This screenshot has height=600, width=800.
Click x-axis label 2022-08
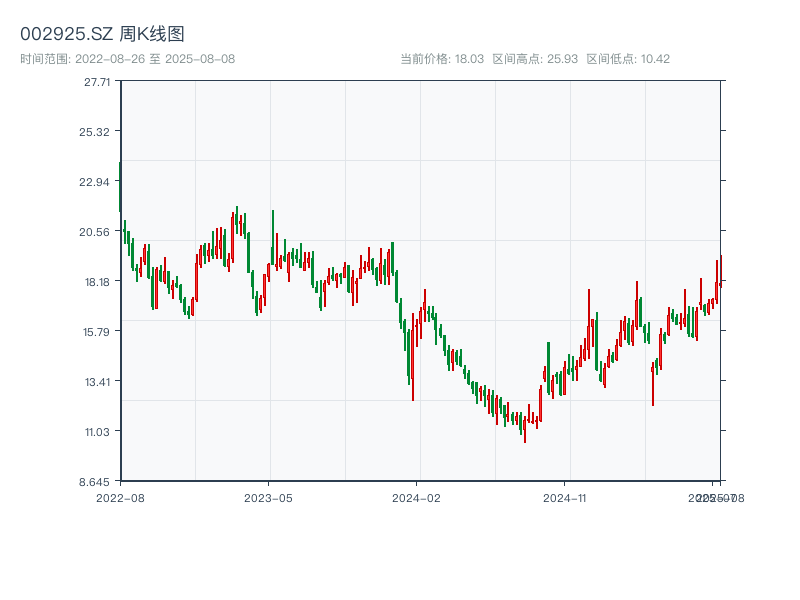coord(120,498)
